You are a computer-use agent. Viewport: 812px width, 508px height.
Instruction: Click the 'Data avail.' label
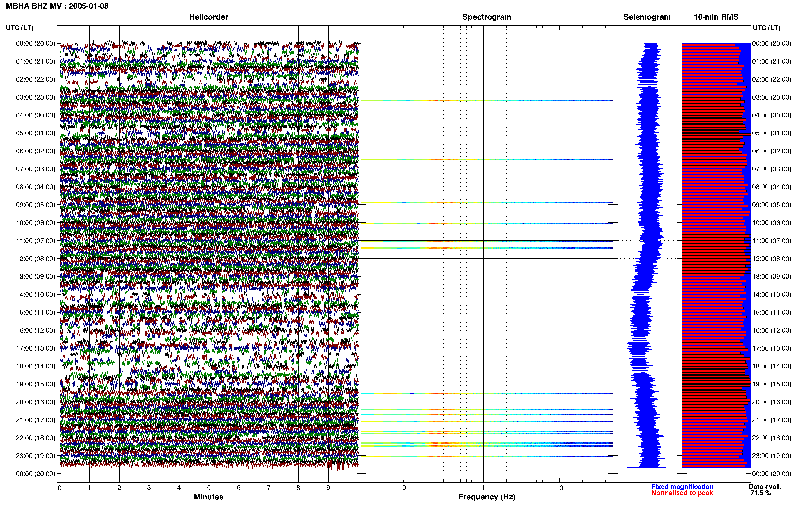point(765,486)
